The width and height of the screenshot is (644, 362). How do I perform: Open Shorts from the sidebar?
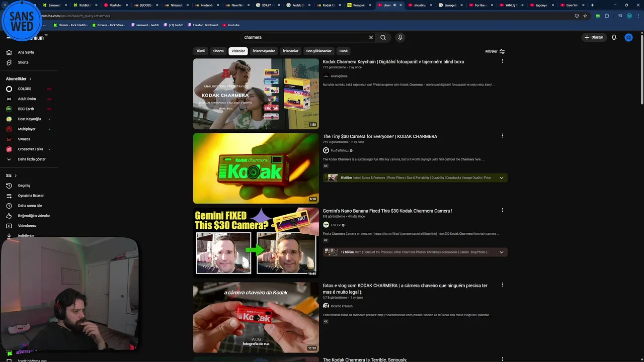coord(23,62)
